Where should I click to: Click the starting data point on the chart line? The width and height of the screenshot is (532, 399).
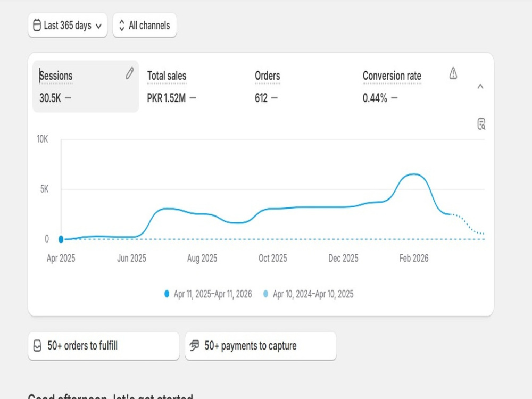pyautogui.click(x=61, y=239)
